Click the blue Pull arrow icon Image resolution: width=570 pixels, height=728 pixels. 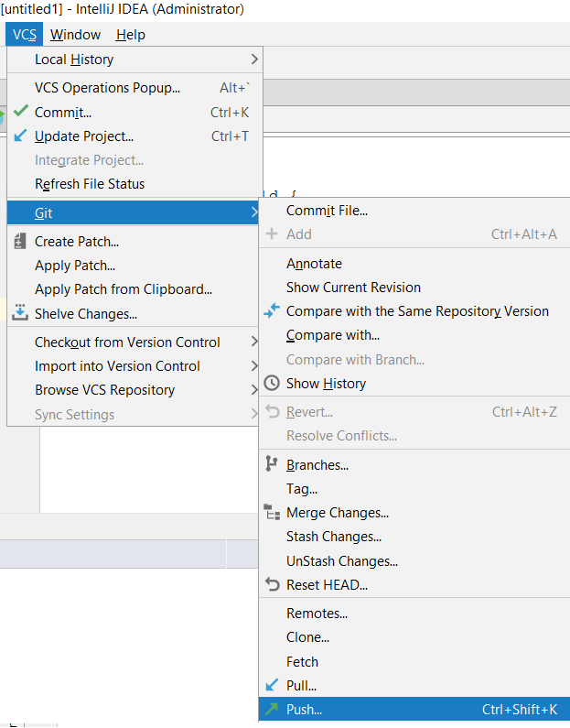click(272, 685)
